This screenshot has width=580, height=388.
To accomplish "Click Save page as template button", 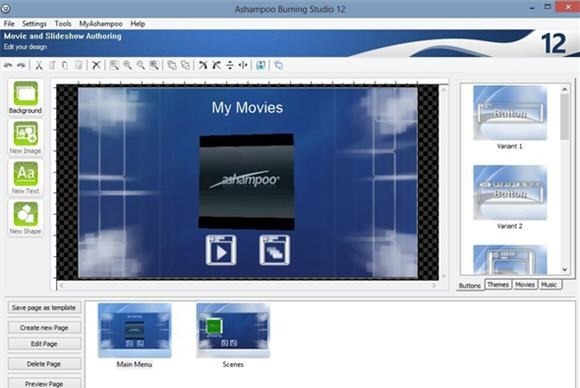I will [44, 308].
